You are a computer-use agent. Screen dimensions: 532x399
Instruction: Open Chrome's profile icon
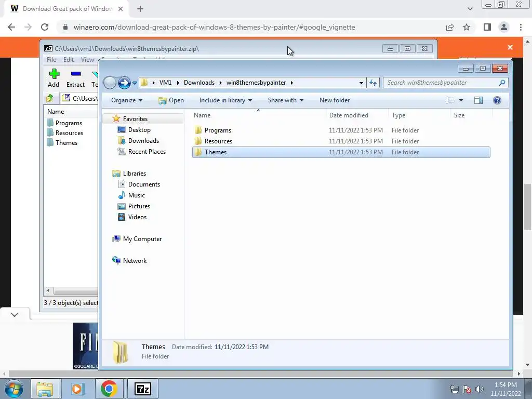point(504,27)
